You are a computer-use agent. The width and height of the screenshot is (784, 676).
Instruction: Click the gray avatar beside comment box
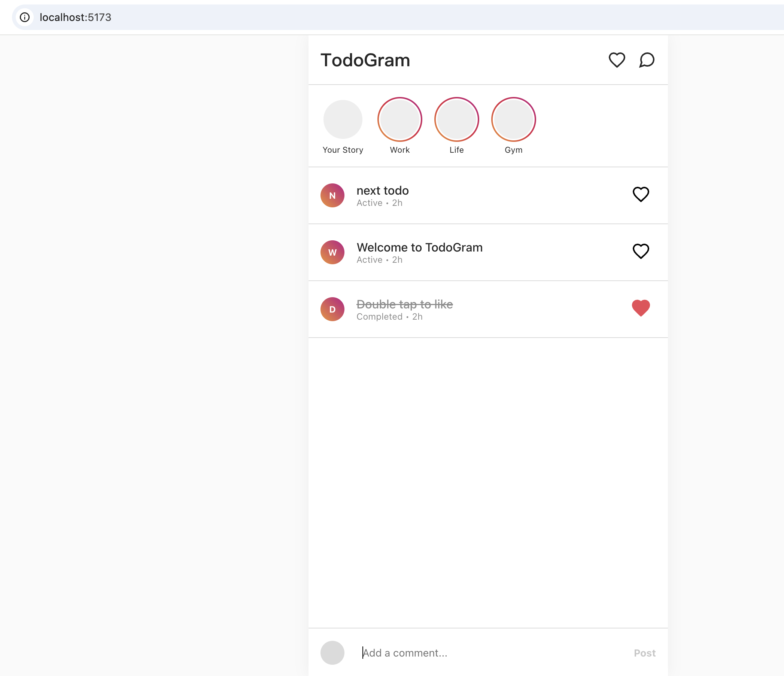click(332, 652)
